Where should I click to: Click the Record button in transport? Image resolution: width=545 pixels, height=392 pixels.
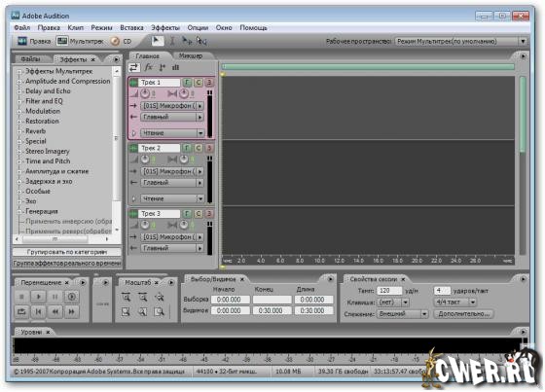coord(72,297)
